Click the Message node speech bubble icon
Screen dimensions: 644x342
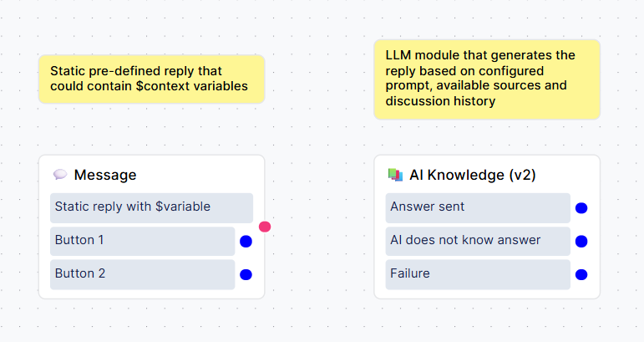[60, 175]
